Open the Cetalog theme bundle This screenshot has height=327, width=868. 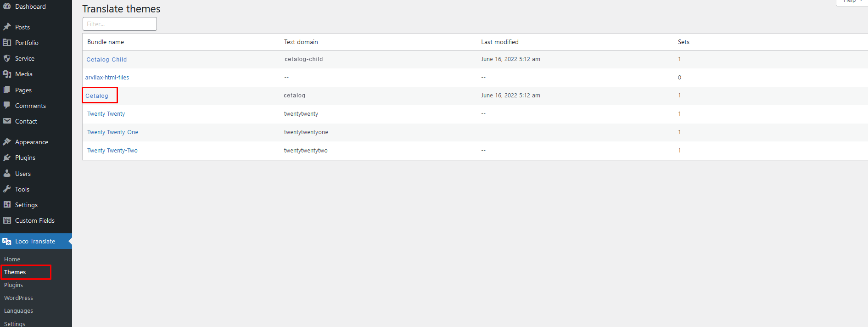point(97,96)
